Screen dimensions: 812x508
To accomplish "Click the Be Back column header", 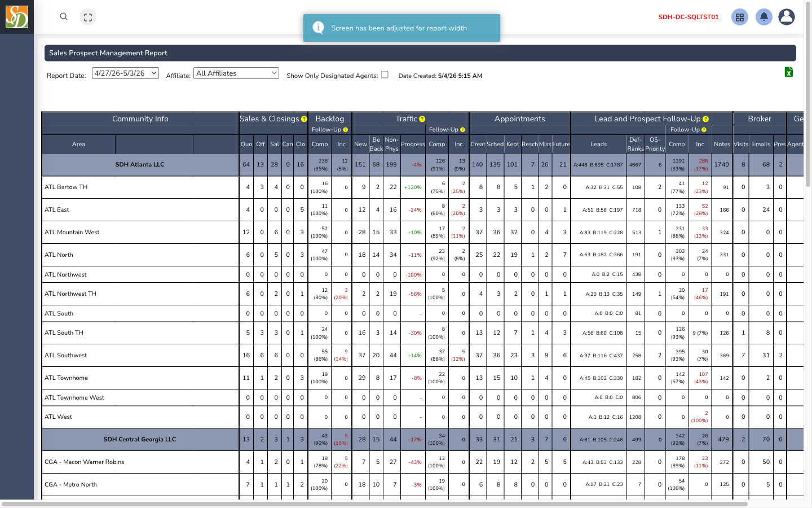I will pos(376,144).
